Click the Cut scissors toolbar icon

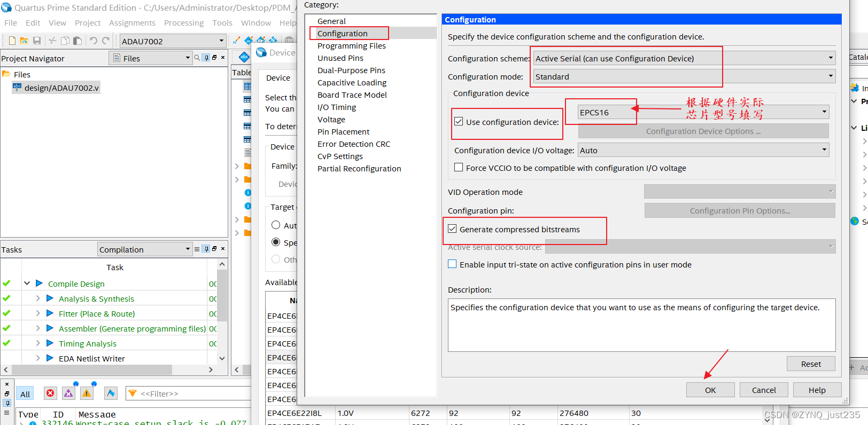[52, 41]
